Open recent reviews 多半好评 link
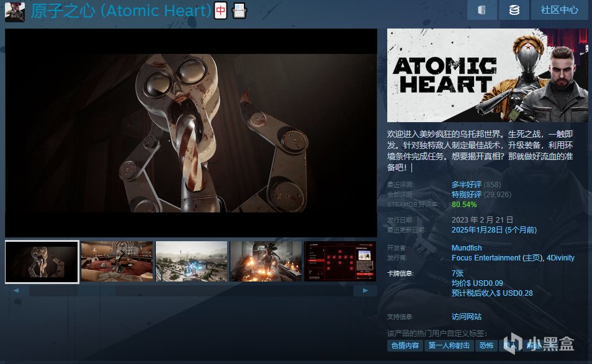The height and width of the screenshot is (364, 592). 466,184
